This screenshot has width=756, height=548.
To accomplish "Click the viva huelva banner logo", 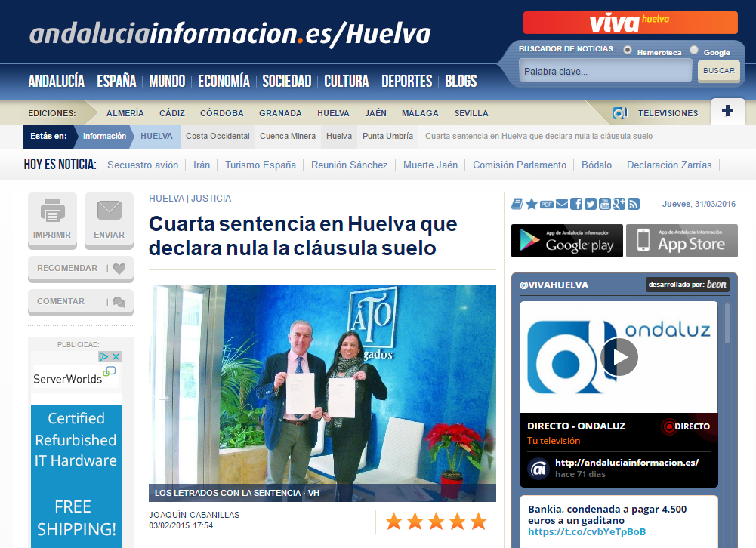I will click(630, 23).
